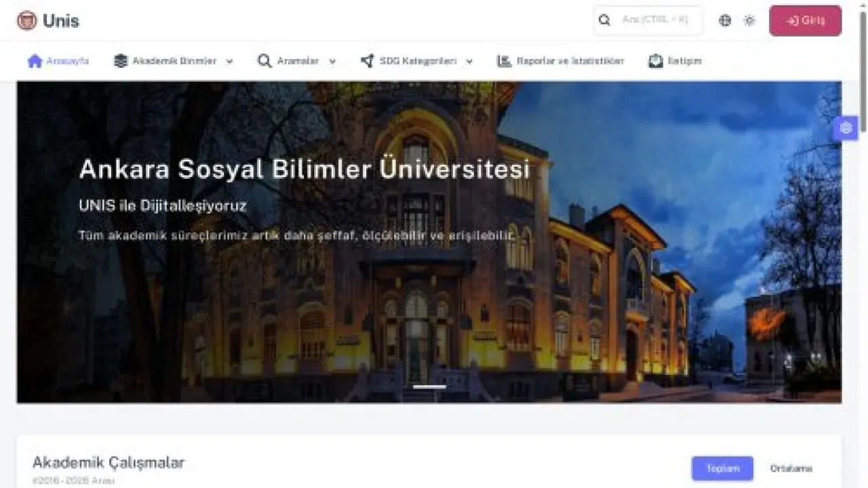The height and width of the screenshot is (488, 868).
Task: Open the language globe icon
Action: coord(725,20)
